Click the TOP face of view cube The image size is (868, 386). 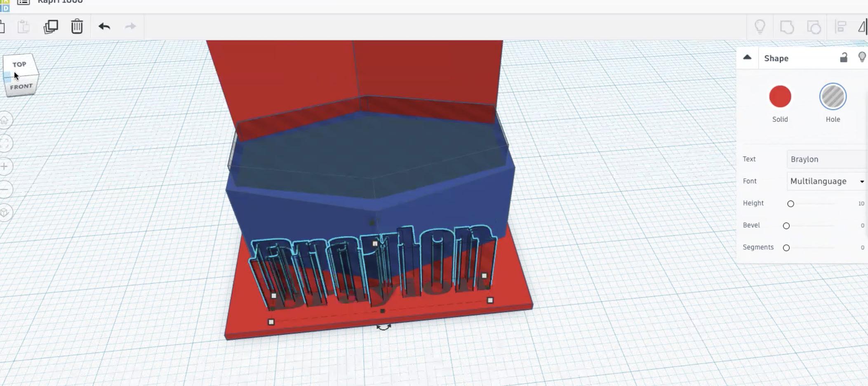click(x=19, y=64)
